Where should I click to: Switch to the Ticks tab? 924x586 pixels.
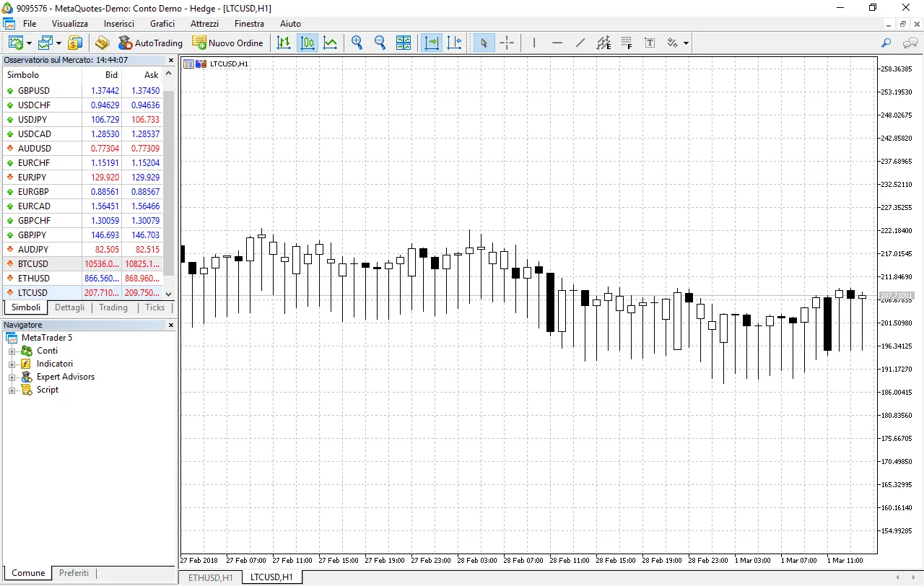155,307
